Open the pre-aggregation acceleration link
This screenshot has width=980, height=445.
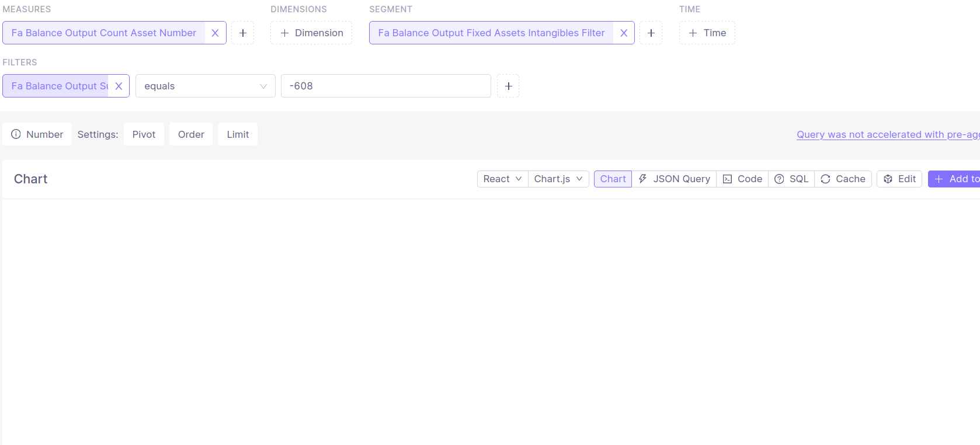coord(888,134)
